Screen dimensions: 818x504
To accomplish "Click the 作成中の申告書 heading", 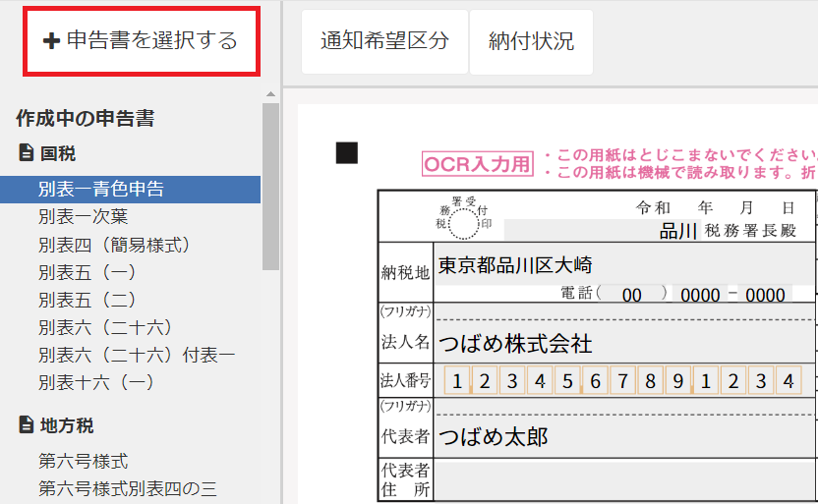I will tap(85, 118).
